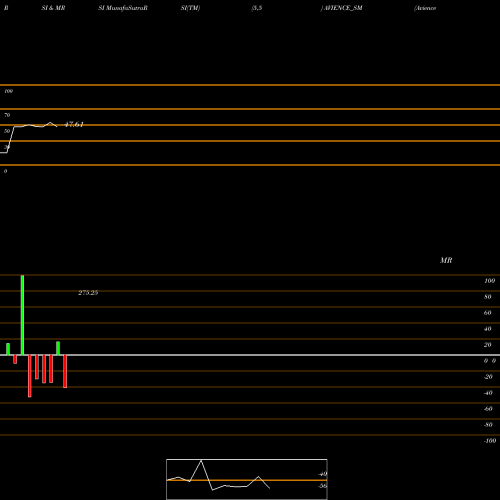Screen dimensions: 500x500
Task: Click the longest red MR bar
Action: click(30, 376)
